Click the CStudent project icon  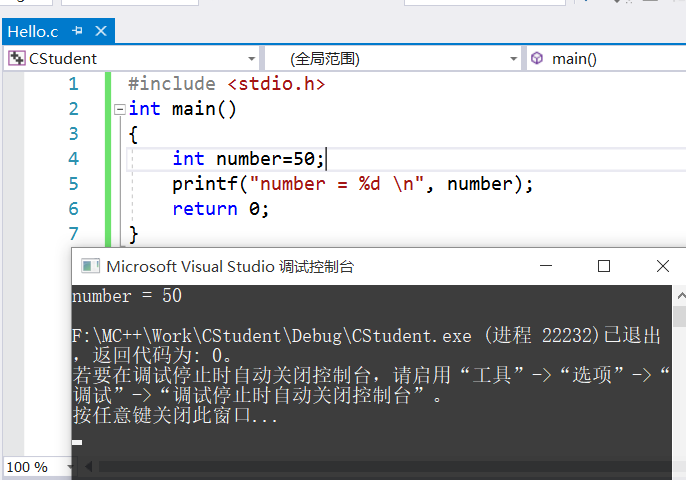click(17, 58)
